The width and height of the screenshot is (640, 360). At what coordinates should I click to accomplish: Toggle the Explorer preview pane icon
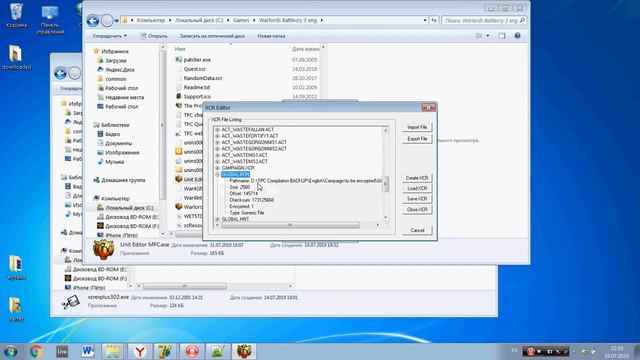tap(502, 36)
